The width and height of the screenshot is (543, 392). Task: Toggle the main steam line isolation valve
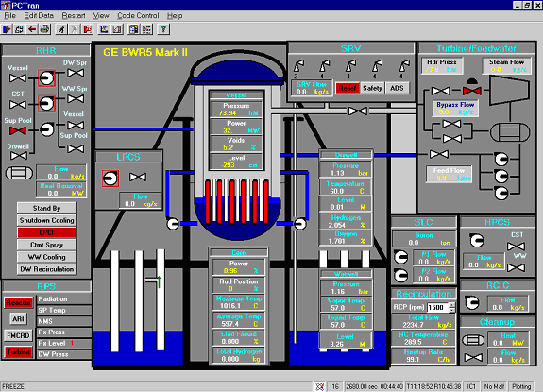(358, 111)
